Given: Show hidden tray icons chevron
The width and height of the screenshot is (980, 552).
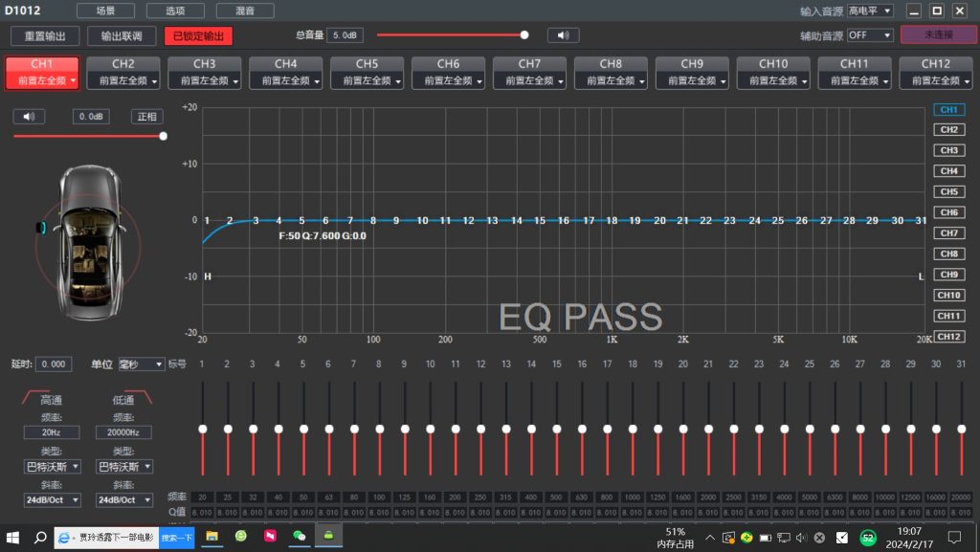Looking at the screenshot, I should [x=710, y=538].
